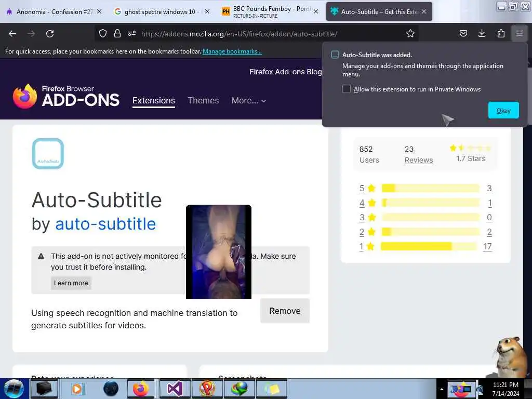Bookmark this page with the star icon
The height and width of the screenshot is (399, 532).
410,33
